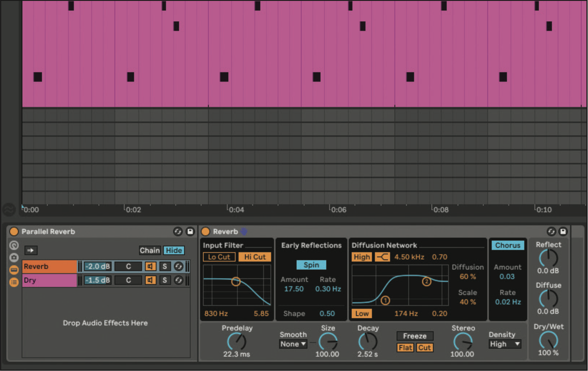Open the Smooth dropdown set to None
This screenshot has height=371, width=588.
click(293, 344)
